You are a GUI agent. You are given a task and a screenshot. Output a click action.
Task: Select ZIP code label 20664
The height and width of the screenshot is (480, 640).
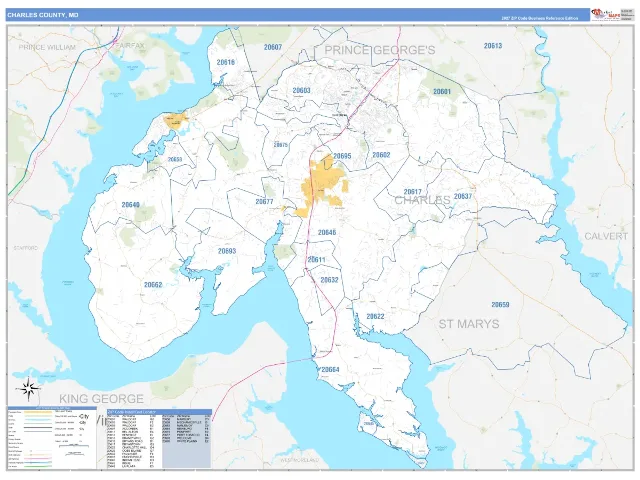tap(330, 370)
